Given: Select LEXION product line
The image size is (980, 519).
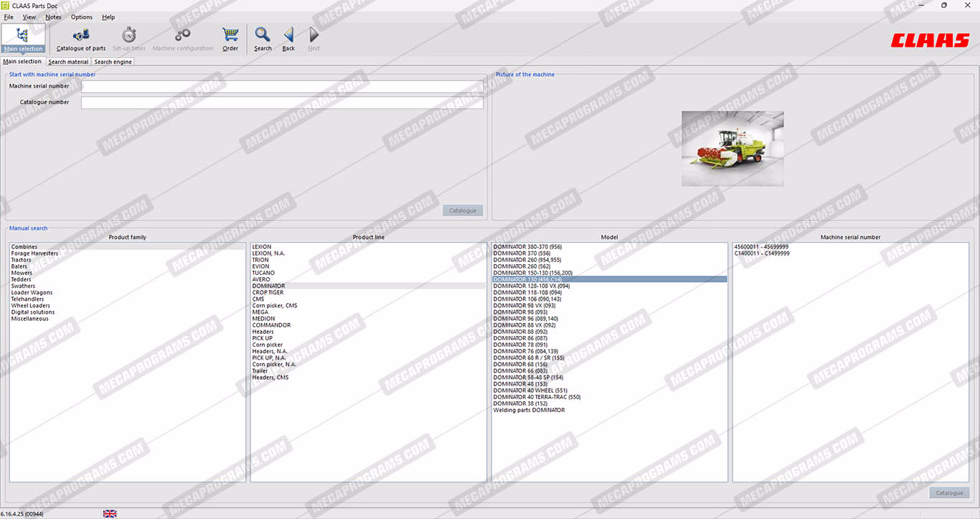Looking at the screenshot, I should pos(369,247).
